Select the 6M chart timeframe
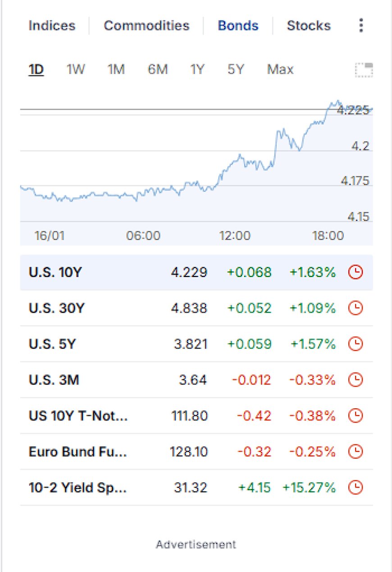 [x=158, y=69]
